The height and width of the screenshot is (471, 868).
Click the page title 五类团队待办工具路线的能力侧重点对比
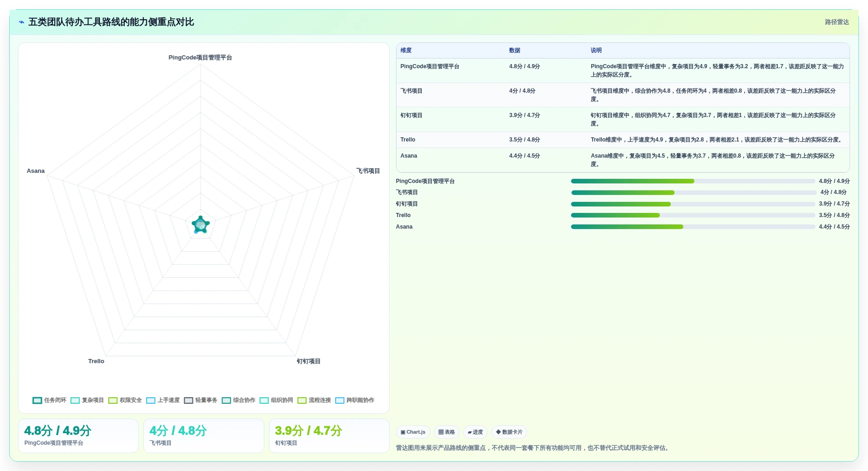point(111,22)
